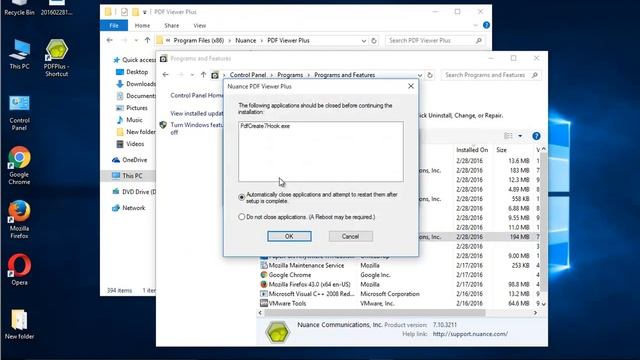Screen dimensions: 640x360
Task: Open quick access toolbar dropdown in explorer title bar
Action: [144, 12]
